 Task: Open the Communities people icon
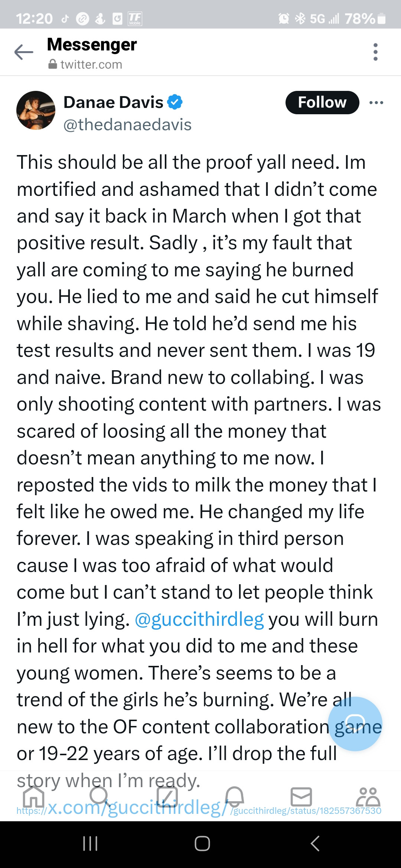(368, 797)
